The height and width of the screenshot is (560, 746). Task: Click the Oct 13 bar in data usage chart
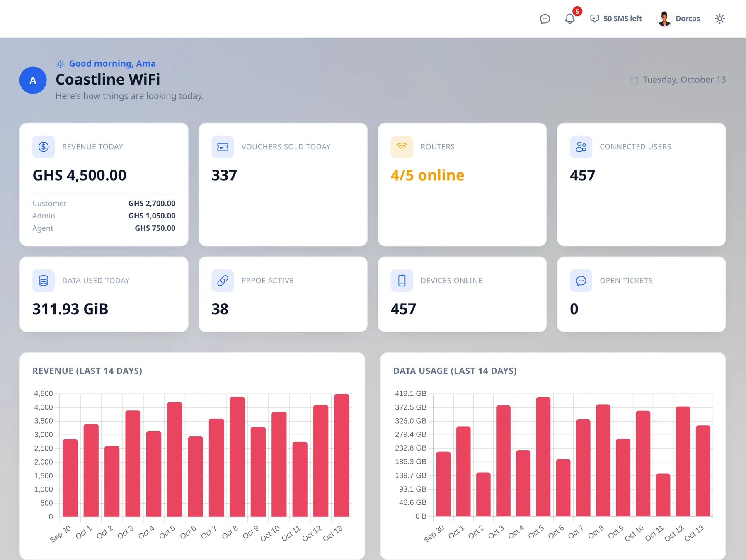tap(703, 471)
